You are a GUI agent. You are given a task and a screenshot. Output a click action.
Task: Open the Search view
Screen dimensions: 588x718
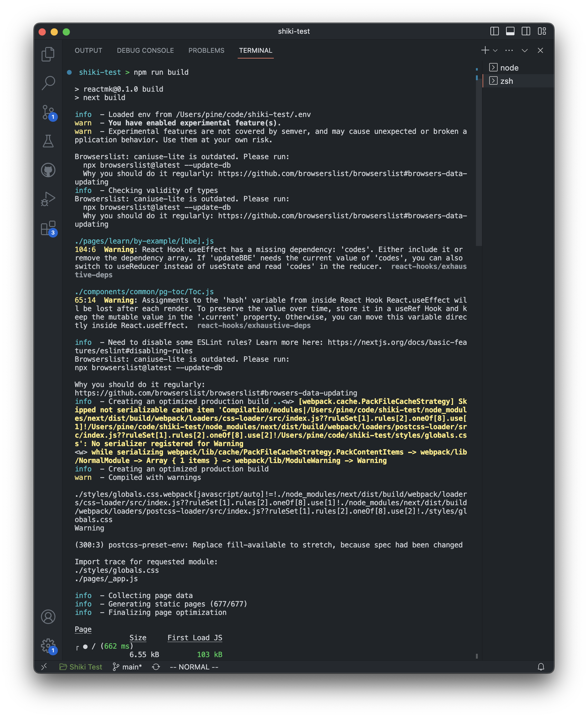tap(48, 82)
